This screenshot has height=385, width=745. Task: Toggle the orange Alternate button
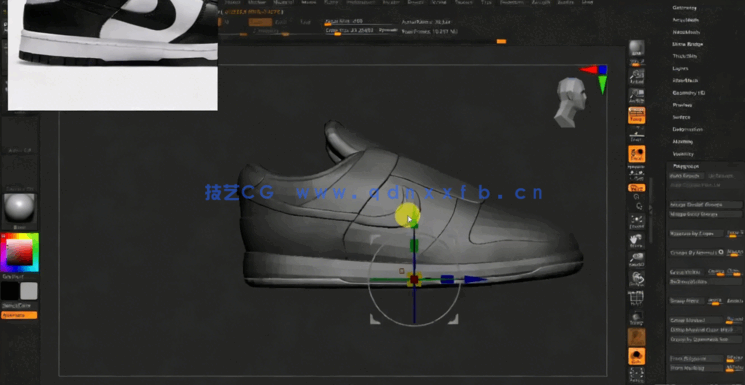pos(19,315)
